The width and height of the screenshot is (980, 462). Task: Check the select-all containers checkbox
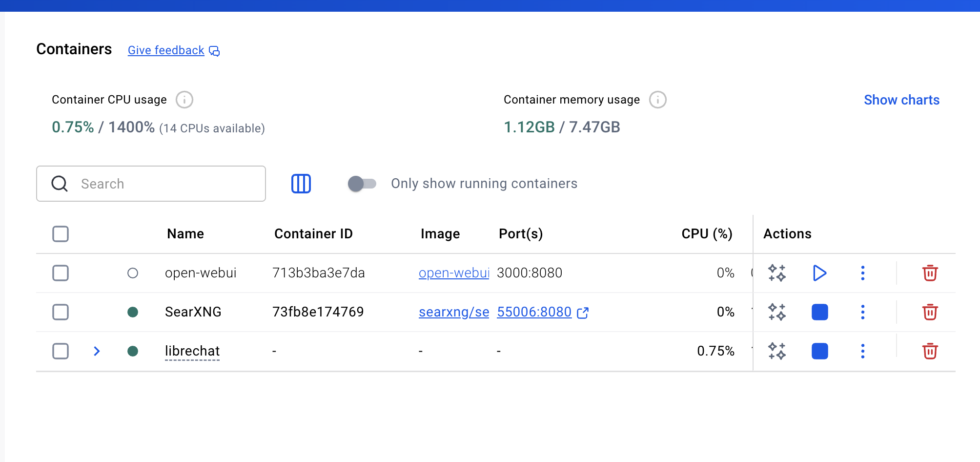point(61,234)
